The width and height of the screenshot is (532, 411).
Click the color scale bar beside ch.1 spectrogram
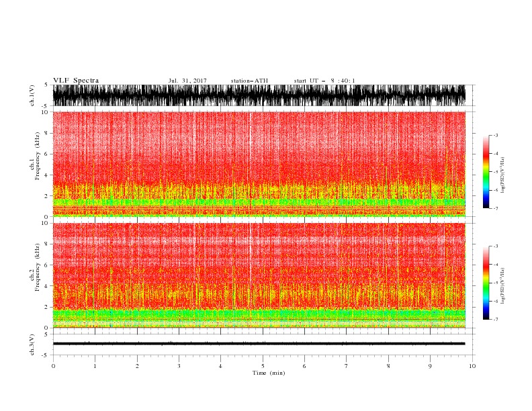(x=486, y=172)
